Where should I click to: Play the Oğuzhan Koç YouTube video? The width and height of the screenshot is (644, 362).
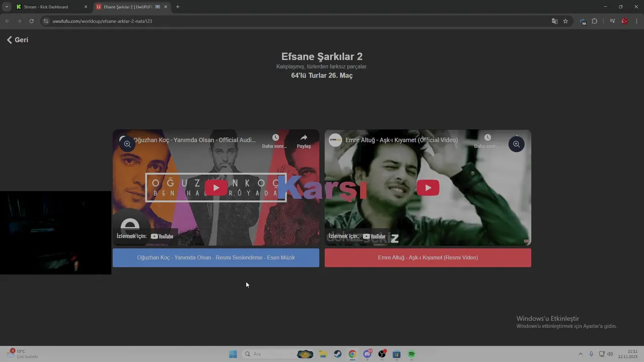(216, 188)
